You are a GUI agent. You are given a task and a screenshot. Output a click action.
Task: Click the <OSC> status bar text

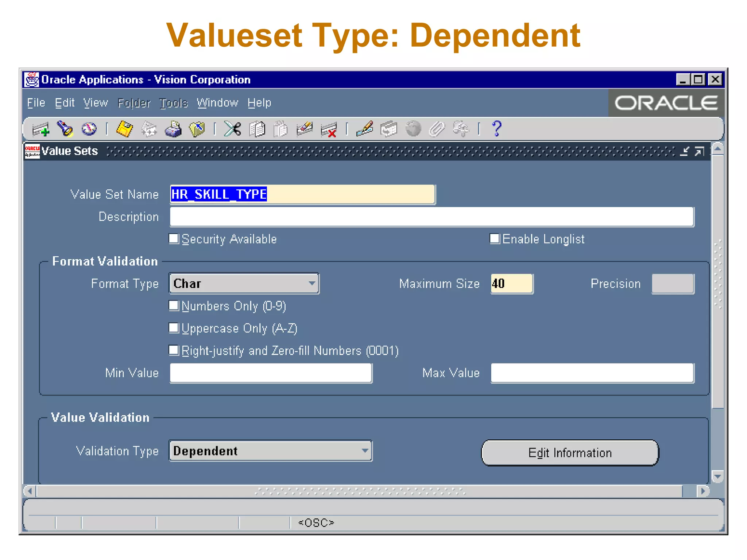coord(316,523)
